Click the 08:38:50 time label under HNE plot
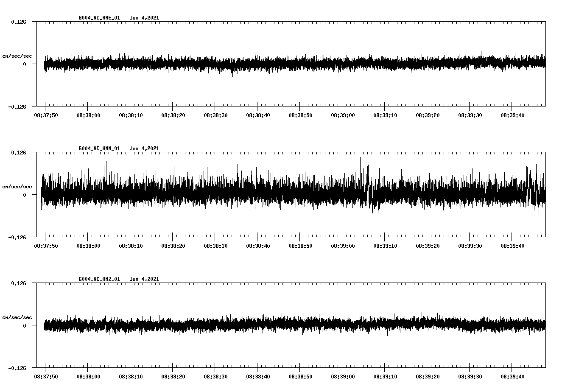Viewport: 576px width, 392px height. 300,115
